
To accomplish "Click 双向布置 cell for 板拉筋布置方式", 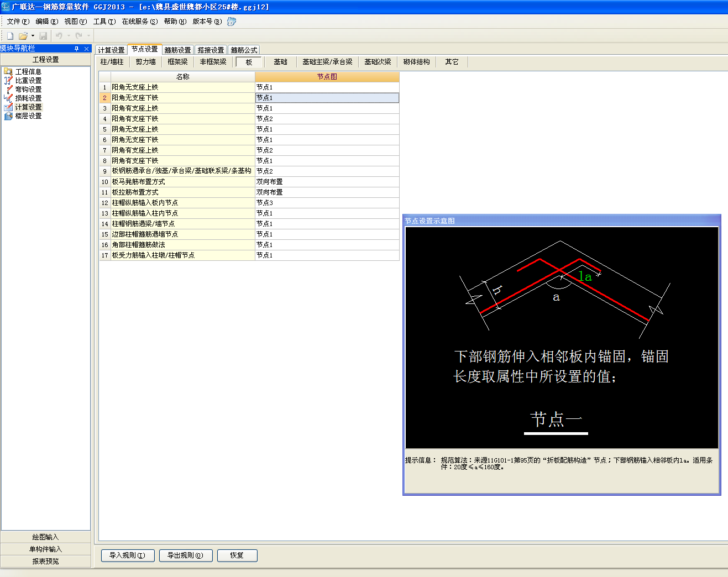I will click(x=327, y=192).
